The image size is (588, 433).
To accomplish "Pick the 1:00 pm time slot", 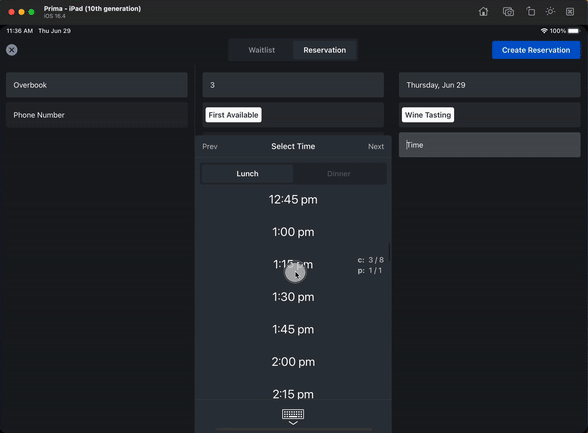I will point(293,232).
